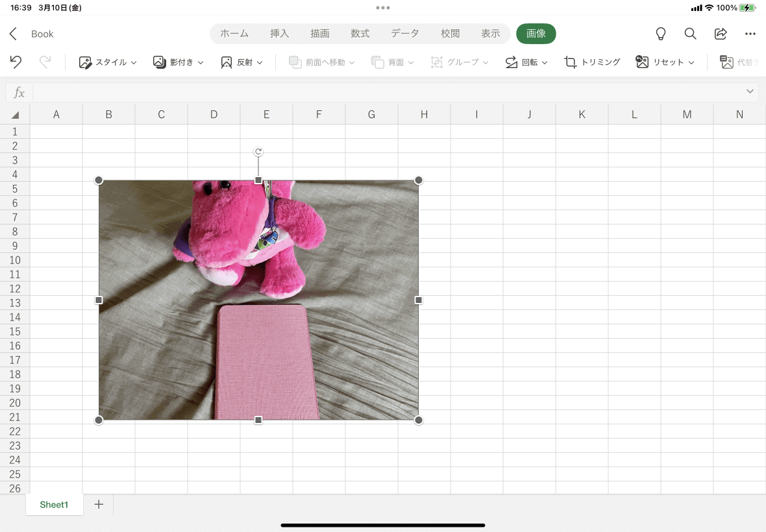Switch to the データ tab
Image resolution: width=766 pixels, height=532 pixels.
click(x=405, y=34)
